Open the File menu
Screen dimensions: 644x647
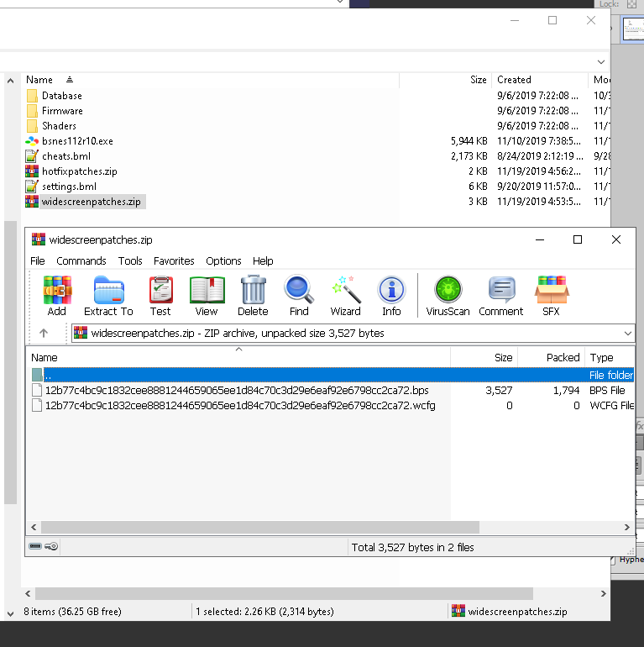38,260
